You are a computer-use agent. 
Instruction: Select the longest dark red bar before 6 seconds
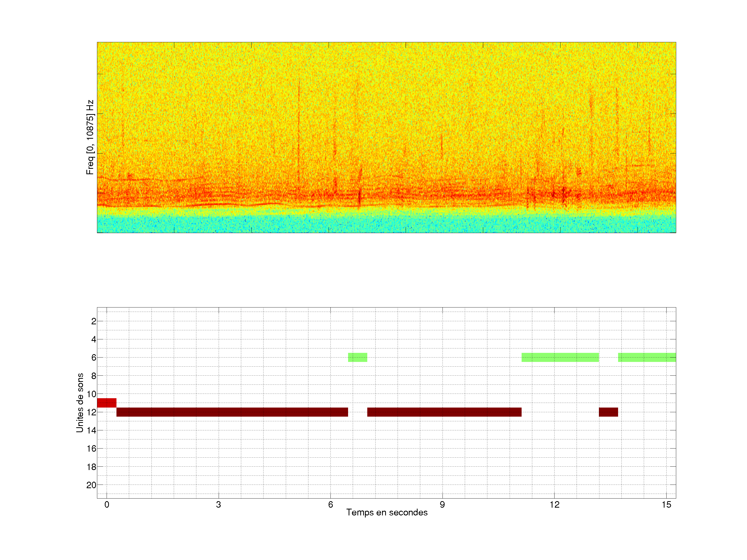232,412
